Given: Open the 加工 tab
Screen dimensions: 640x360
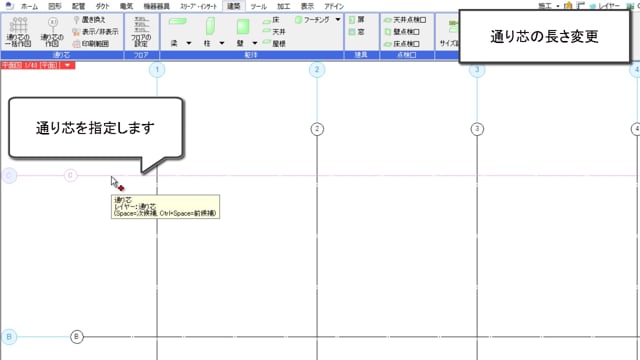Looking at the screenshot, I should 283,6.
